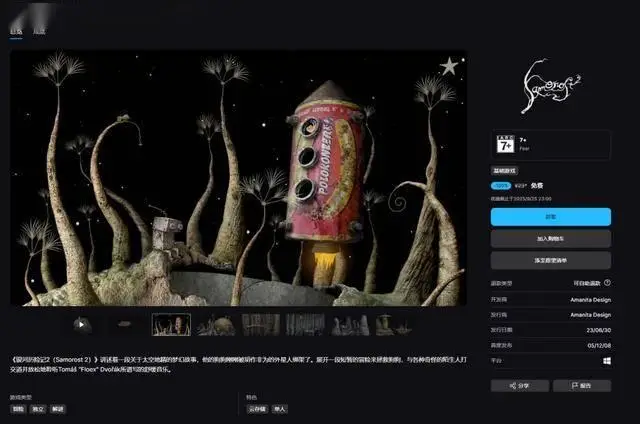The image size is (640, 424).
Task: Select the last gallery thumbnail
Action: [395, 325]
